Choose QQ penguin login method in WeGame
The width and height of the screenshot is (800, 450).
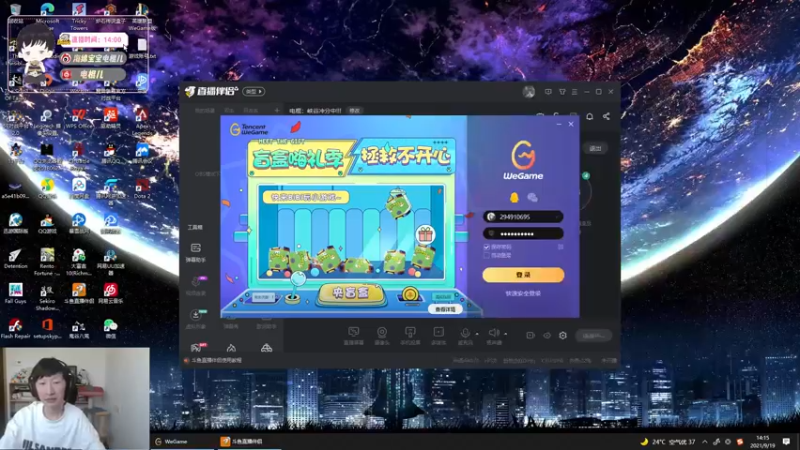pyautogui.click(x=514, y=197)
